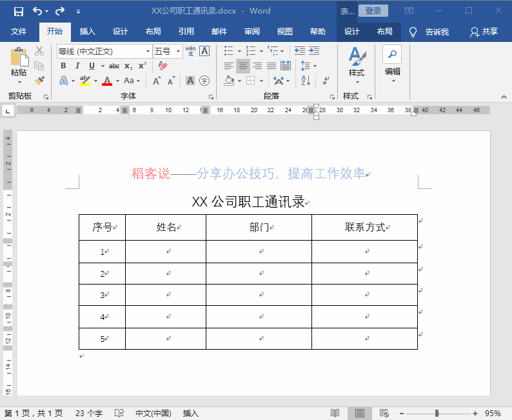The width and height of the screenshot is (512, 420).
Task: Clear all formatting with eraser icon
Action: [x=162, y=66]
